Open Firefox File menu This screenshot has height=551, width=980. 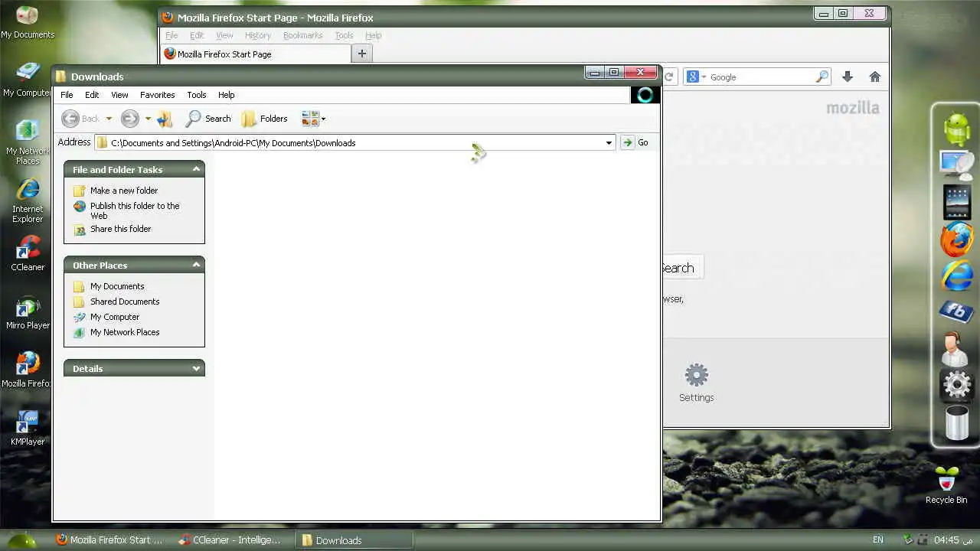pos(171,35)
